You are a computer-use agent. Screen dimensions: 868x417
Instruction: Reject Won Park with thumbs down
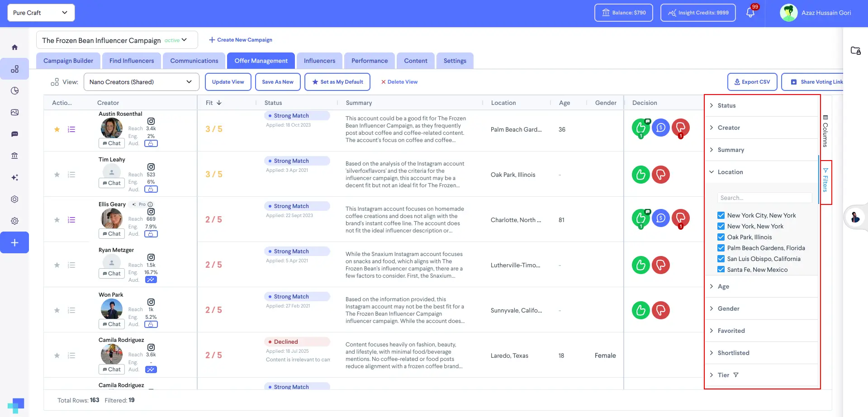point(660,310)
